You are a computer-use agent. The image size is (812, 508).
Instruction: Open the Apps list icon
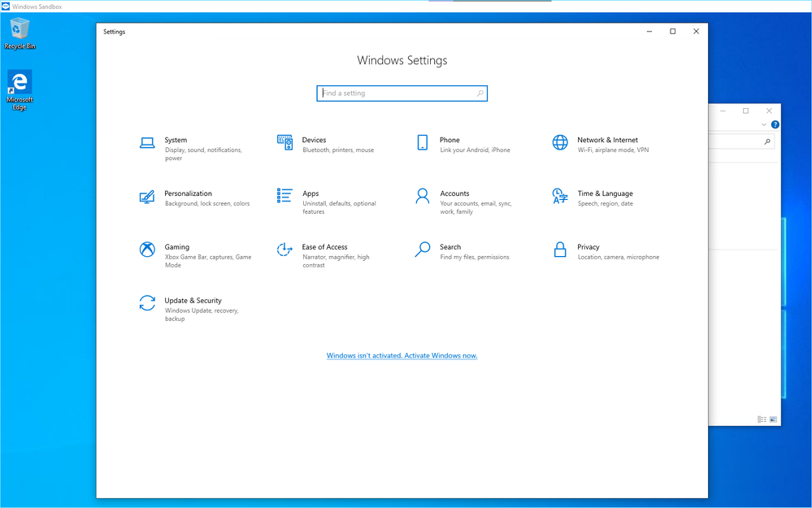284,196
